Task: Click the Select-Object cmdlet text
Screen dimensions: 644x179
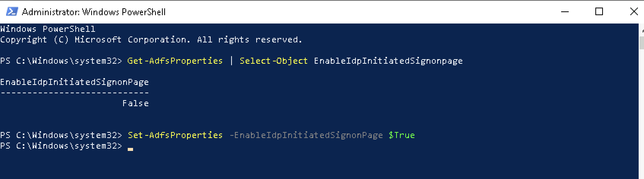Action: click(x=273, y=61)
